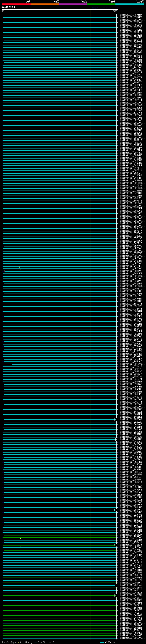Select label UniRef100_A2WT17
This screenshot has width=146, height=644.
(x=131, y=32)
